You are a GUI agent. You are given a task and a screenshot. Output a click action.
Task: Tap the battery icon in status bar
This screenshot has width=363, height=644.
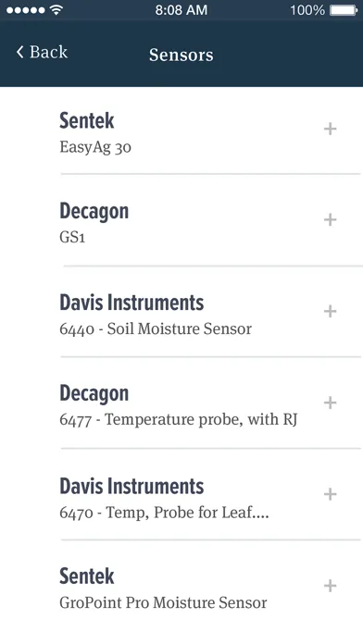click(344, 10)
